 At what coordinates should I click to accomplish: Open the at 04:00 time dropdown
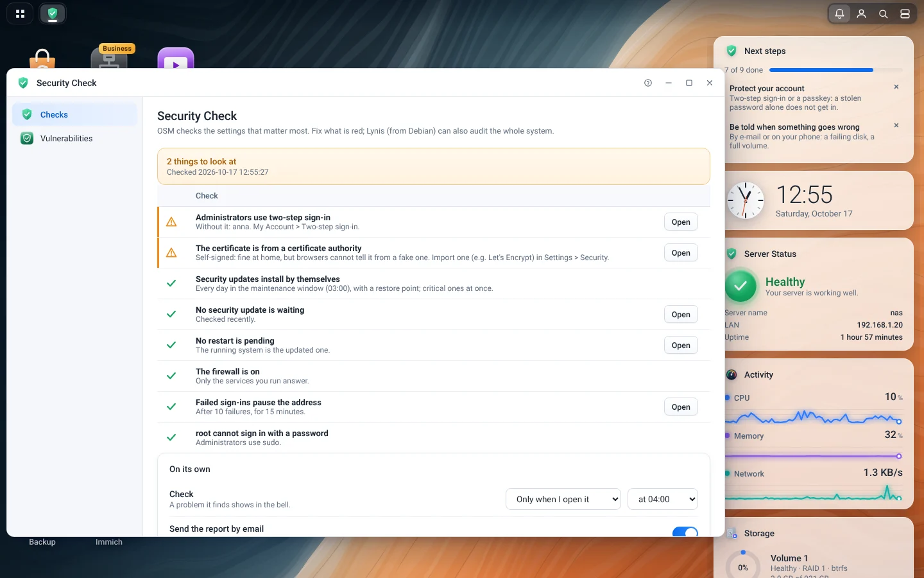coord(663,499)
